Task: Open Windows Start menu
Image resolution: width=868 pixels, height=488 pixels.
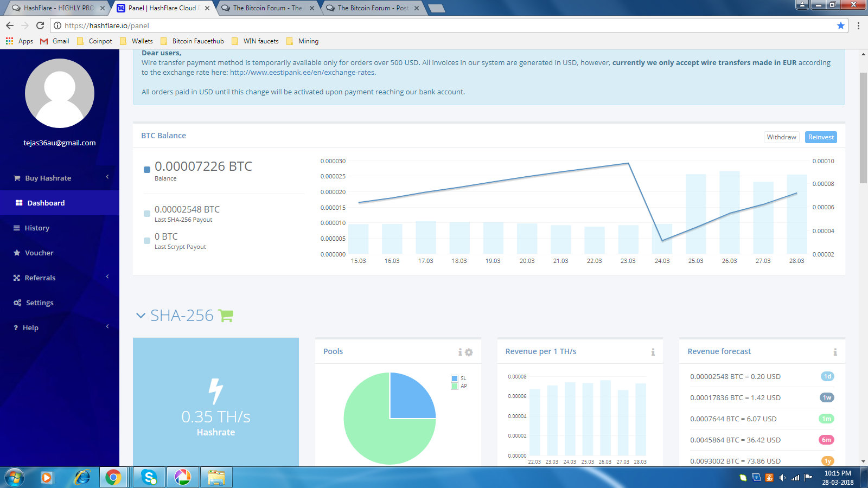Action: click(15, 477)
